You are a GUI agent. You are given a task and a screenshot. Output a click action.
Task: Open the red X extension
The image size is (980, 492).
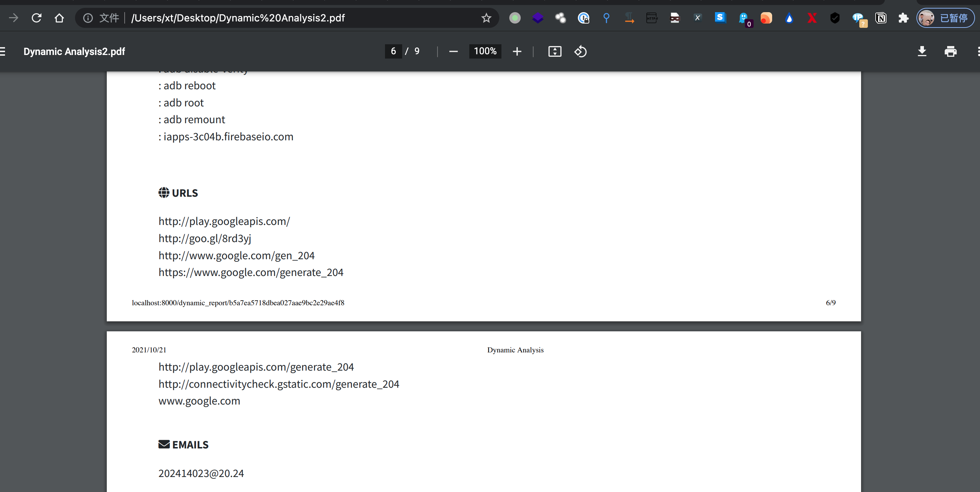click(x=812, y=18)
